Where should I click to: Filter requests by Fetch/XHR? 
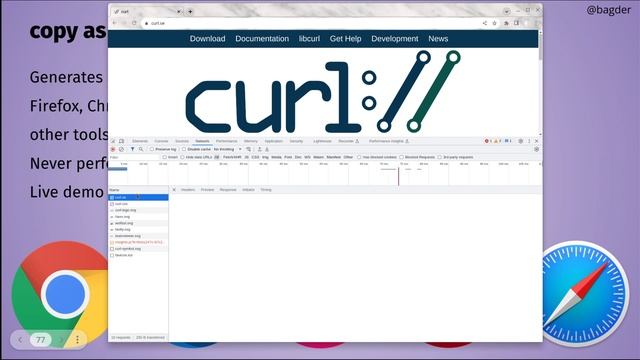[232, 157]
